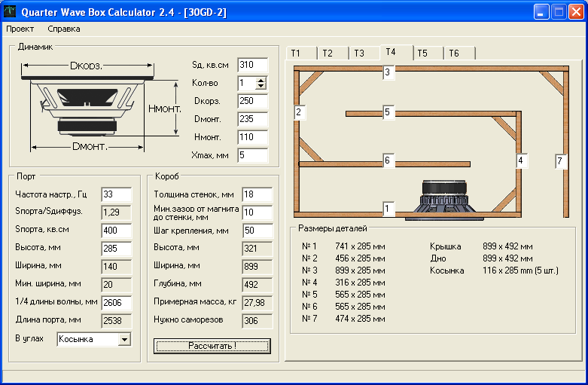The height and width of the screenshot is (385, 588).
Task: Increase the Кол-во value with up arrow
Action: [261, 80]
